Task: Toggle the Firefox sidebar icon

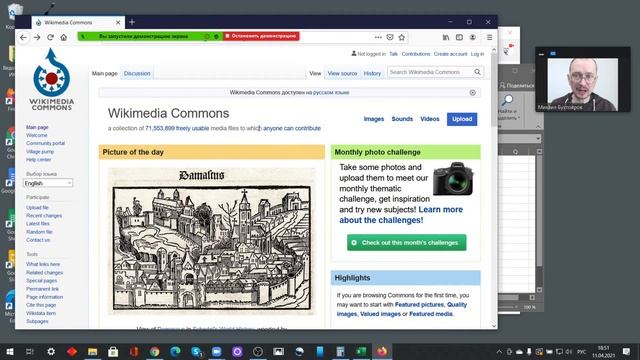Action: pyautogui.click(x=459, y=37)
